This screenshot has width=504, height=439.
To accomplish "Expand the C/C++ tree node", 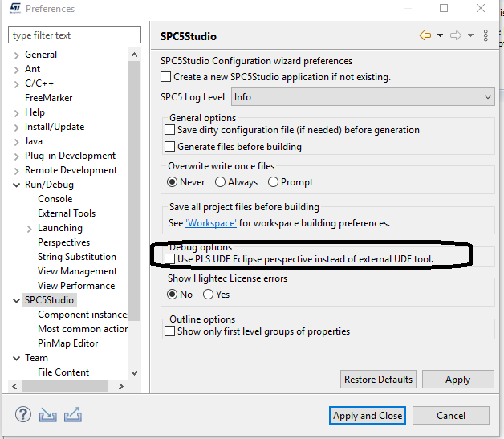I will (x=16, y=84).
